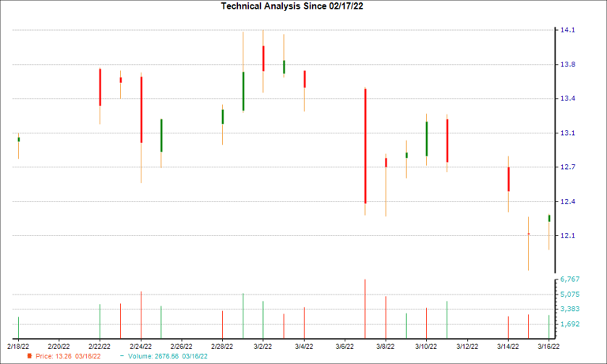Viewport: 607px width, 364px height.
Task: Click the 12.4 price axis label
Action: click(567, 201)
